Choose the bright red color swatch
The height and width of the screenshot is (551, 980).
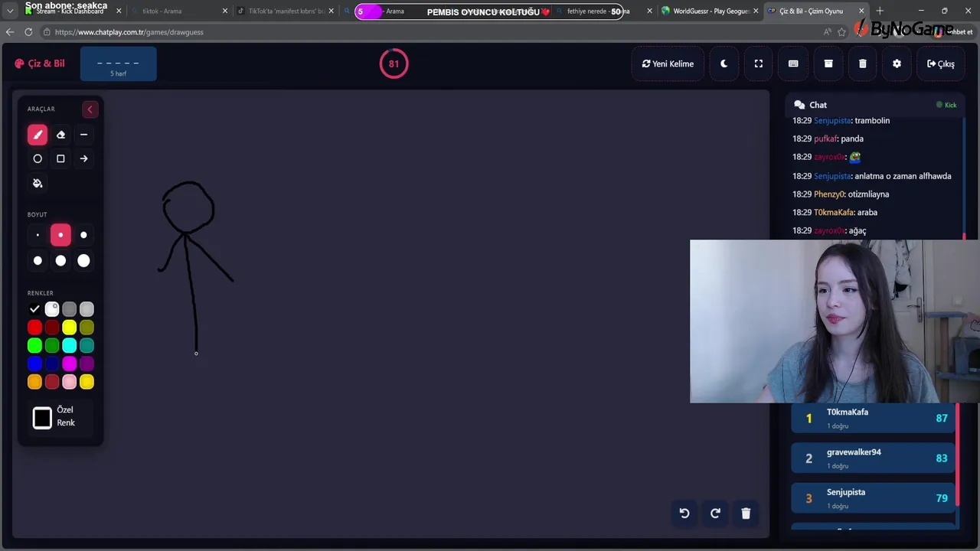pos(34,328)
